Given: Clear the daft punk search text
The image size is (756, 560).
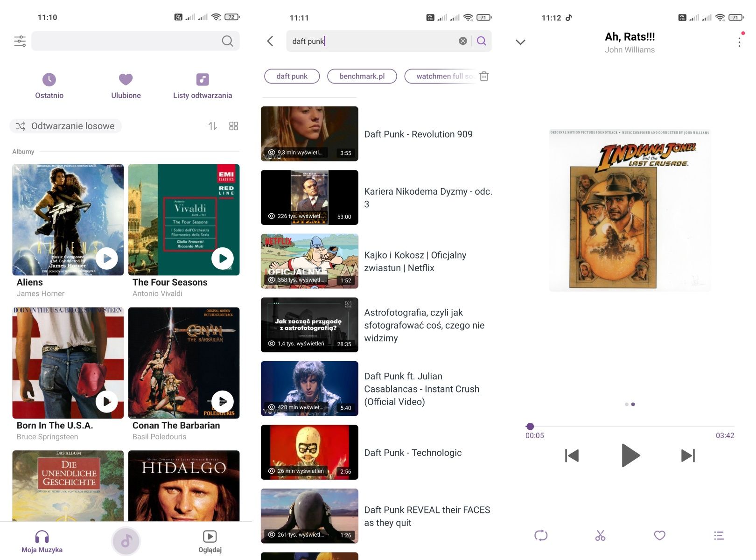Looking at the screenshot, I should (x=463, y=41).
